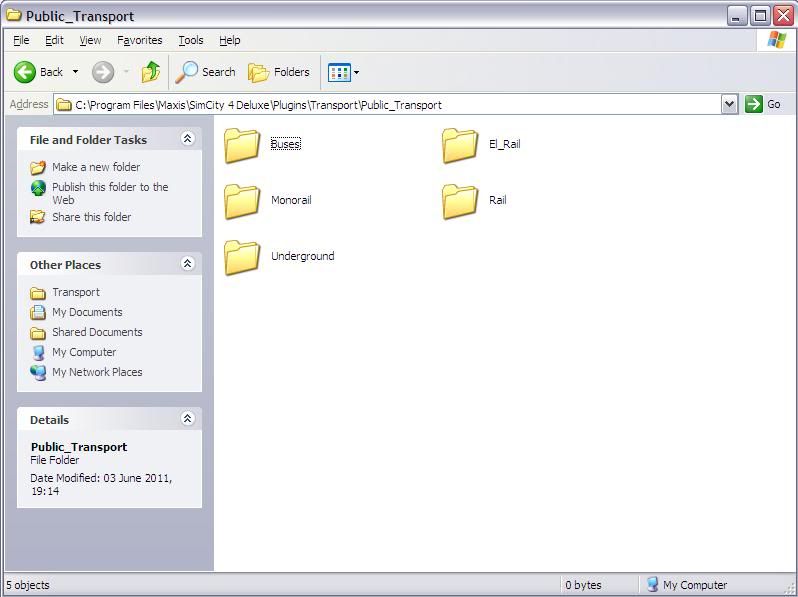The image size is (798, 597).
Task: Click the Views icon button
Action: pos(339,72)
